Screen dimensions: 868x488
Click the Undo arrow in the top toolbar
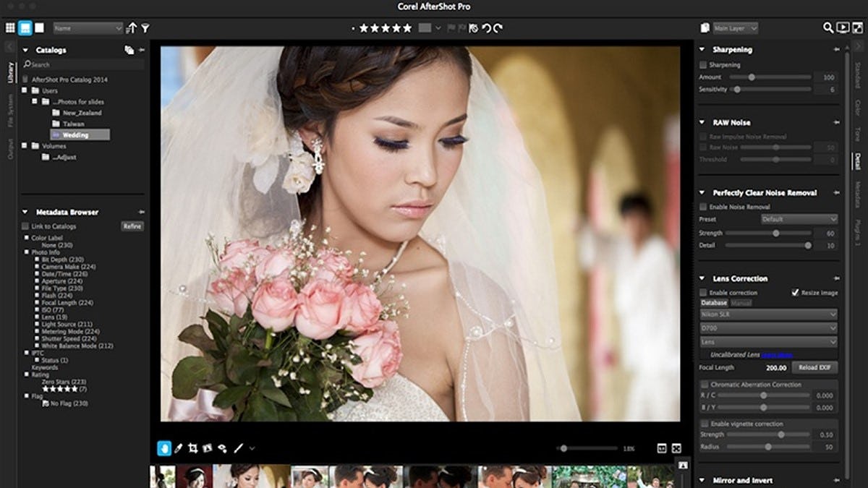pos(487,27)
